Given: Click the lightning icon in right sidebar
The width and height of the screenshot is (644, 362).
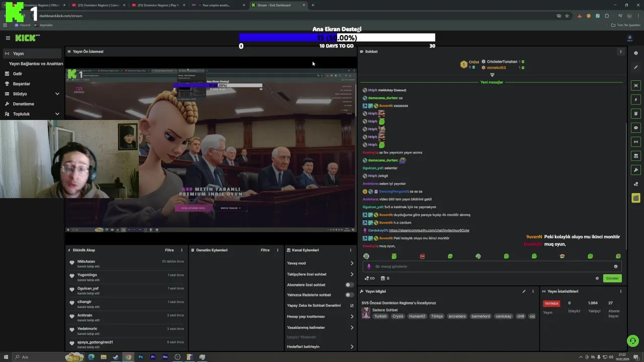Looking at the screenshot, I should click(x=636, y=100).
